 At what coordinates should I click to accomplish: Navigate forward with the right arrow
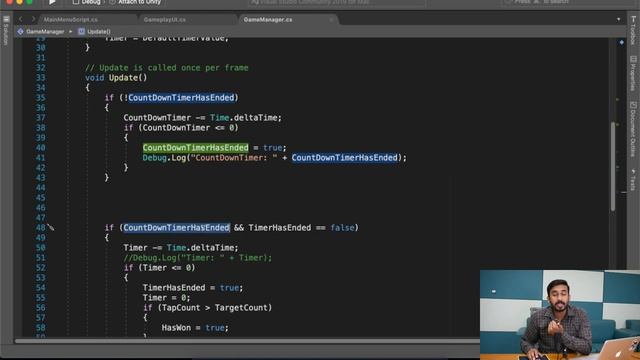tap(33, 19)
